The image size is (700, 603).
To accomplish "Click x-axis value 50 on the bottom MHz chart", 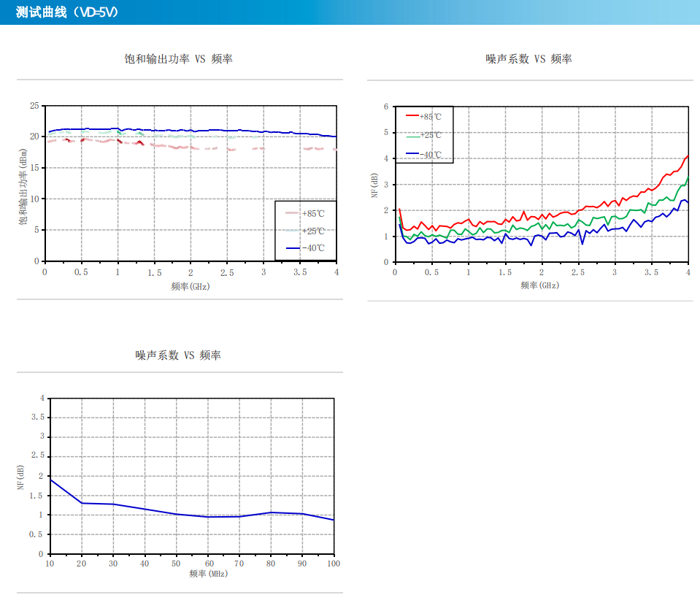I will tap(176, 564).
